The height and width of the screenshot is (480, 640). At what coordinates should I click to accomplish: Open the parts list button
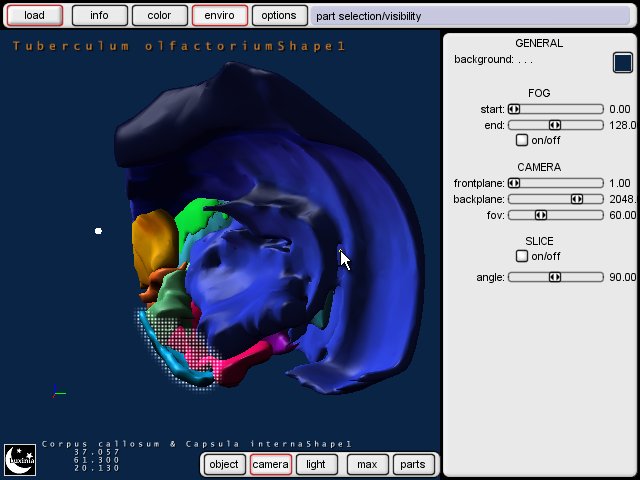(412, 464)
